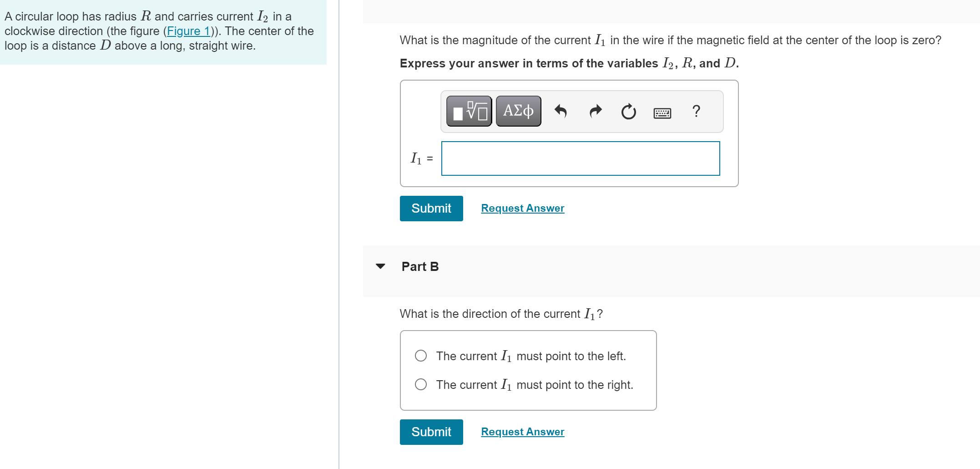Submit the Part B answer
The width and height of the screenshot is (980, 469).
click(431, 432)
